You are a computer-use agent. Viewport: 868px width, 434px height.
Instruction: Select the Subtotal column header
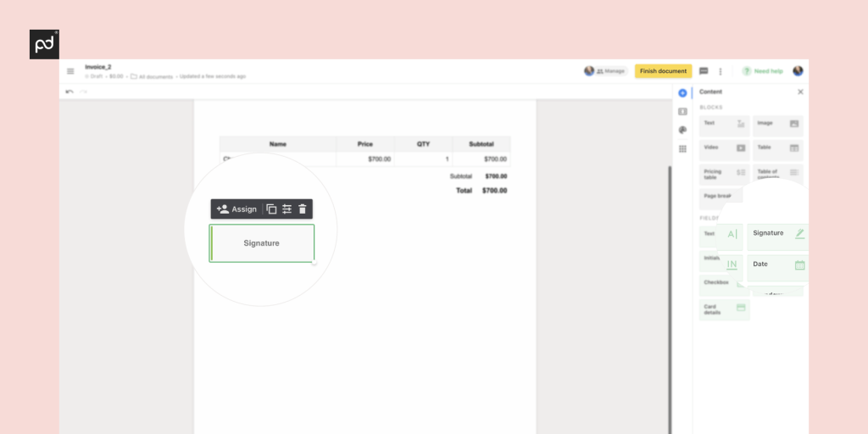click(x=481, y=144)
